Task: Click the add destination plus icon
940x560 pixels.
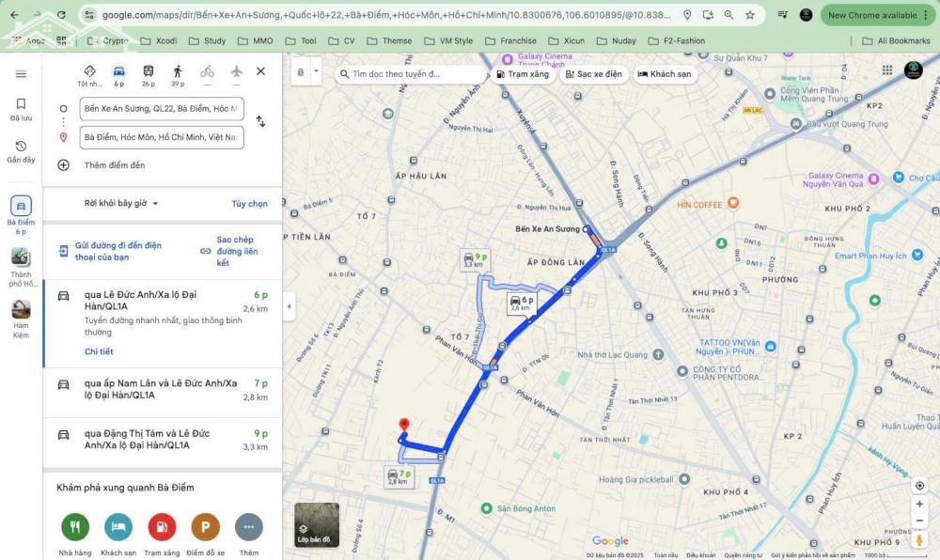Action: [64, 165]
